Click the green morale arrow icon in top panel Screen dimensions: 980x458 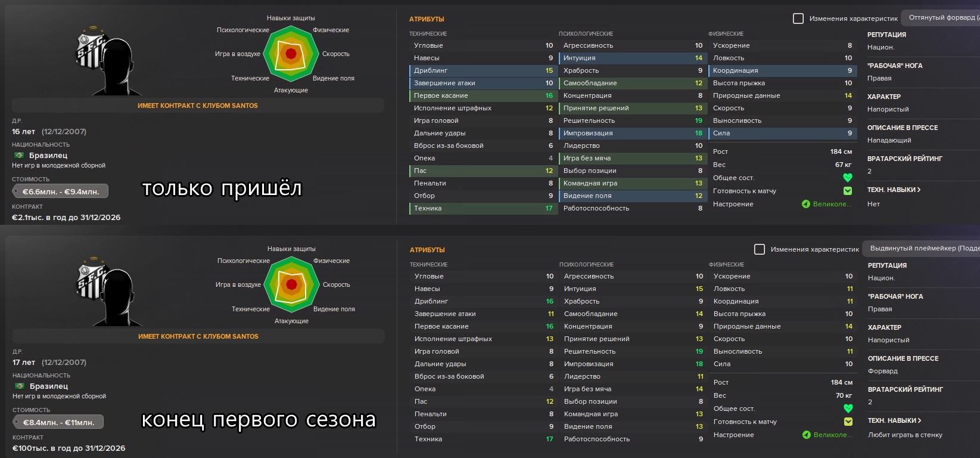(806, 204)
